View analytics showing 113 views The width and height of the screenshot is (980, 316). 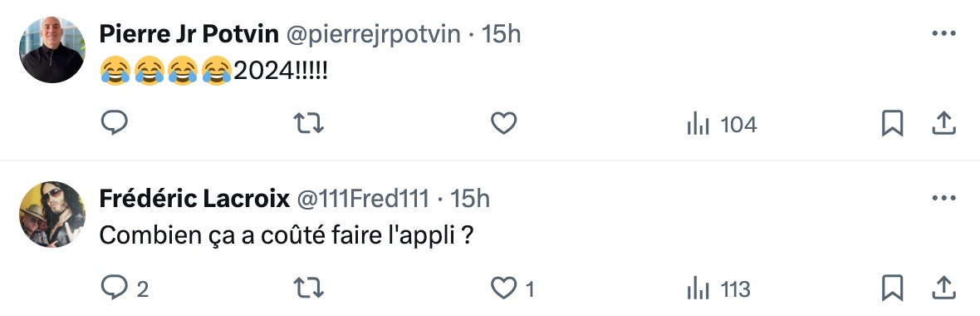(718, 289)
